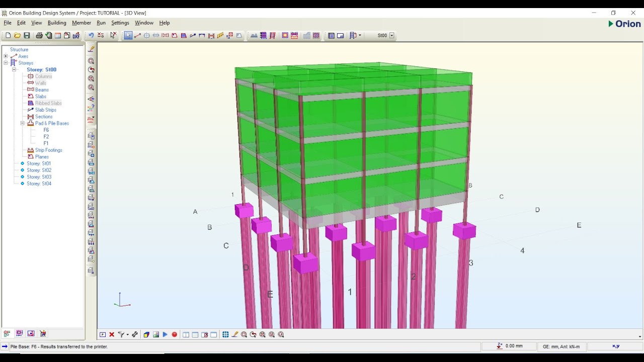
Task: Click the mountain-shaped profile icon
Action: [254, 35]
